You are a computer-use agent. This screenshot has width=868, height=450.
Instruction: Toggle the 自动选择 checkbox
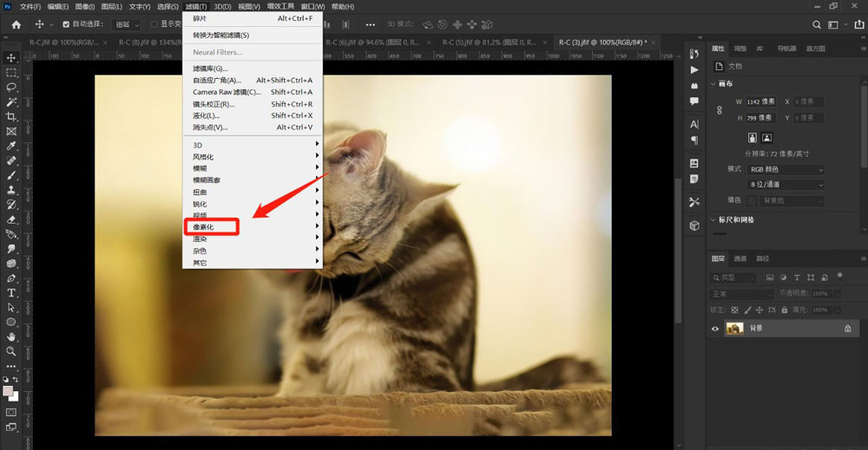tap(67, 24)
